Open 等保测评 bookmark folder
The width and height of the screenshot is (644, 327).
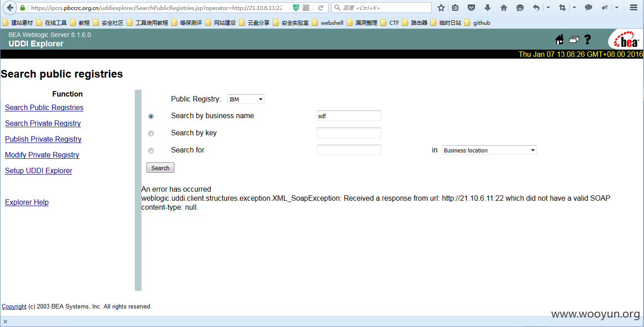(x=187, y=23)
